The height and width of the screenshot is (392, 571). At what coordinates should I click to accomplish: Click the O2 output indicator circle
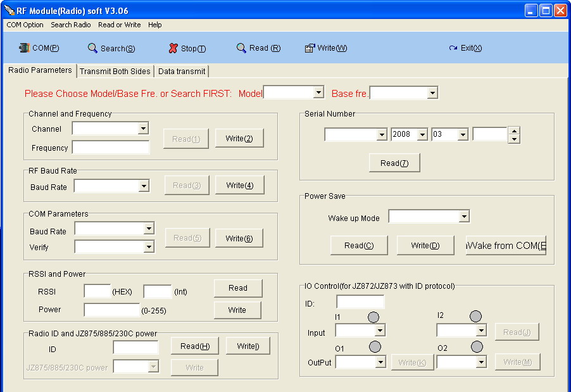[477, 346]
